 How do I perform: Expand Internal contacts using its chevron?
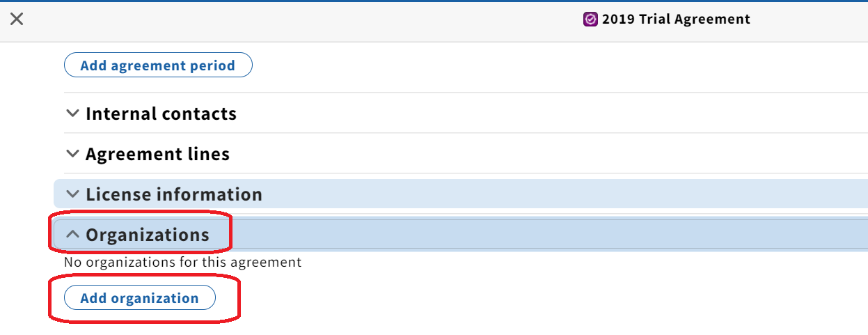[72, 114]
